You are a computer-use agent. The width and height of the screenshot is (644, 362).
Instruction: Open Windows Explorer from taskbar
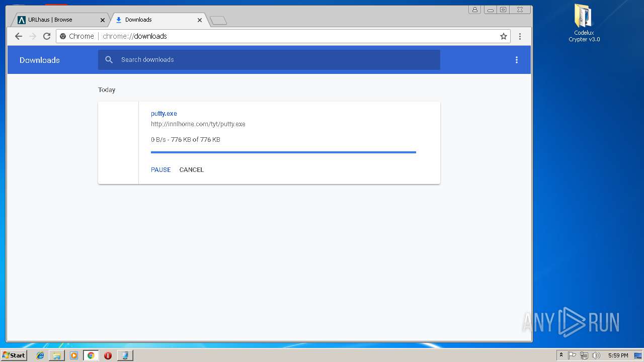click(x=57, y=355)
